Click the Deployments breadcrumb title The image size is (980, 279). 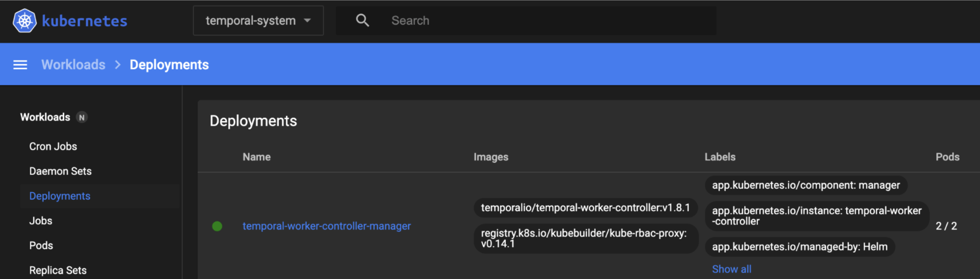169,65
